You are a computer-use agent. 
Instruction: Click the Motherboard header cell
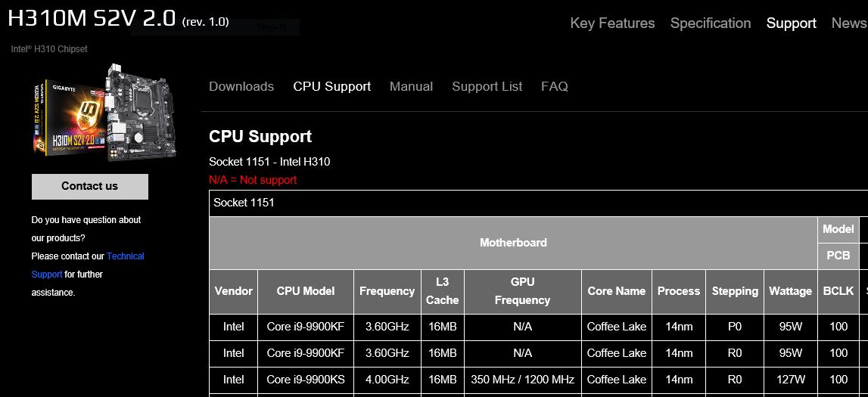(x=513, y=243)
